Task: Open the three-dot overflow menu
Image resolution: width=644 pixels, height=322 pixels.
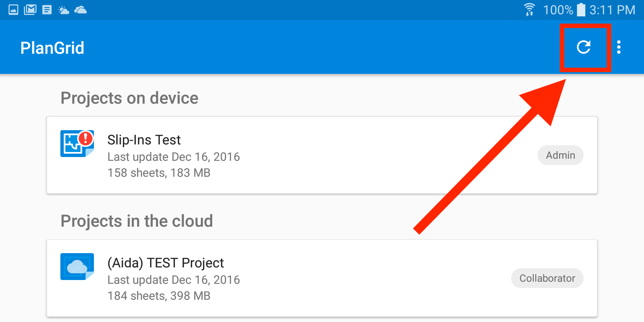Action: click(619, 47)
